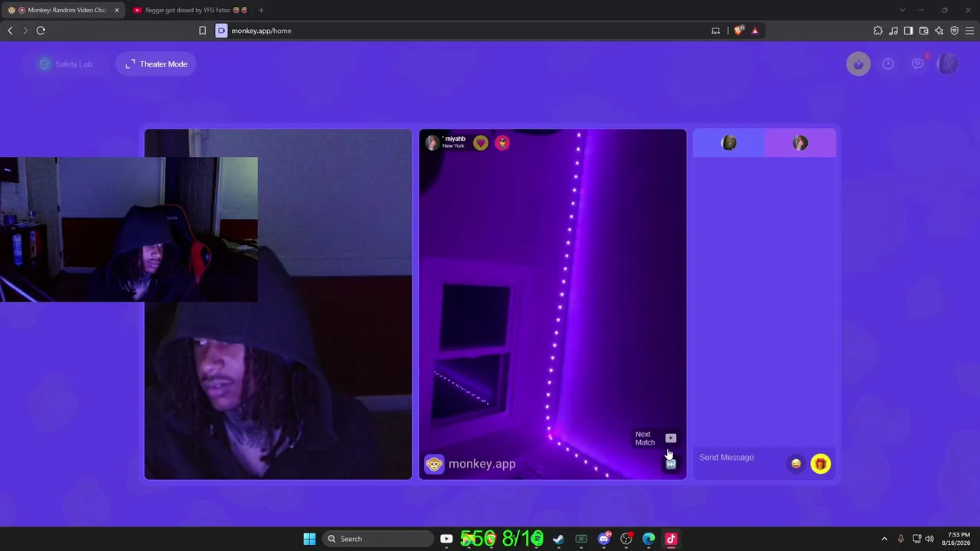Open TikTok from the taskbar

pyautogui.click(x=671, y=539)
